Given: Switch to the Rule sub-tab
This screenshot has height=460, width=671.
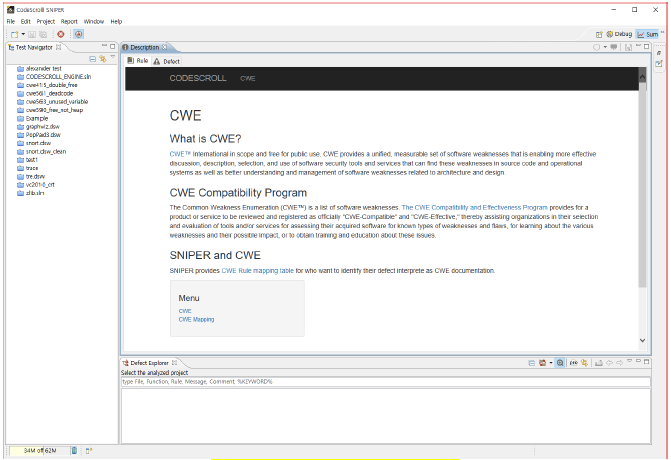Looking at the screenshot, I should [138, 61].
